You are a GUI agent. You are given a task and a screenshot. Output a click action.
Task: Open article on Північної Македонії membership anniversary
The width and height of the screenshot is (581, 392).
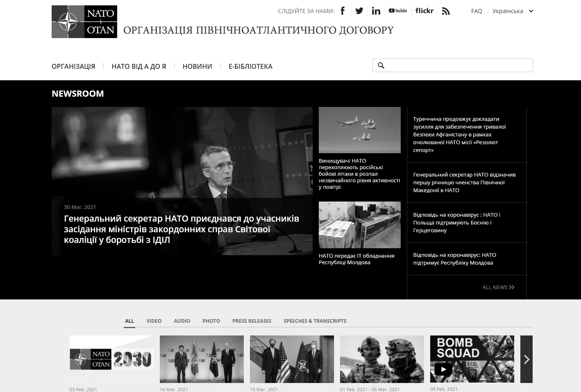[x=465, y=182]
